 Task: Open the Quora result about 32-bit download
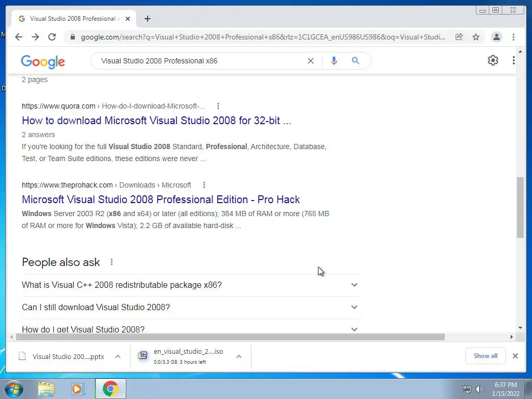coord(156,121)
